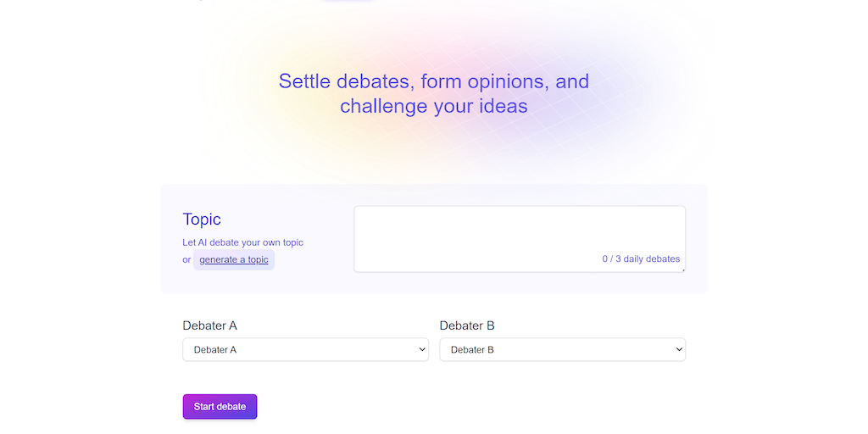This screenshot has height=434, width=868.
Task: Click the word "or" before the generate link
Action: click(x=186, y=260)
